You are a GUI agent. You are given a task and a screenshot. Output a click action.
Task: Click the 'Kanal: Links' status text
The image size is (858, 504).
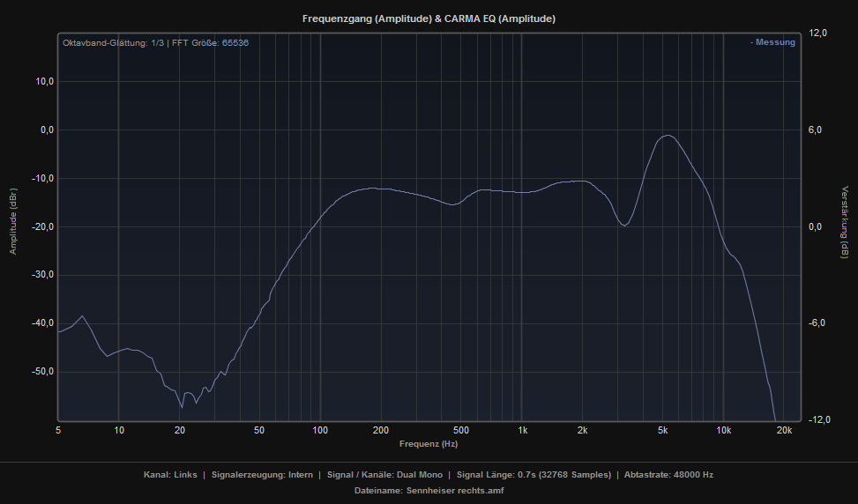tap(170, 474)
